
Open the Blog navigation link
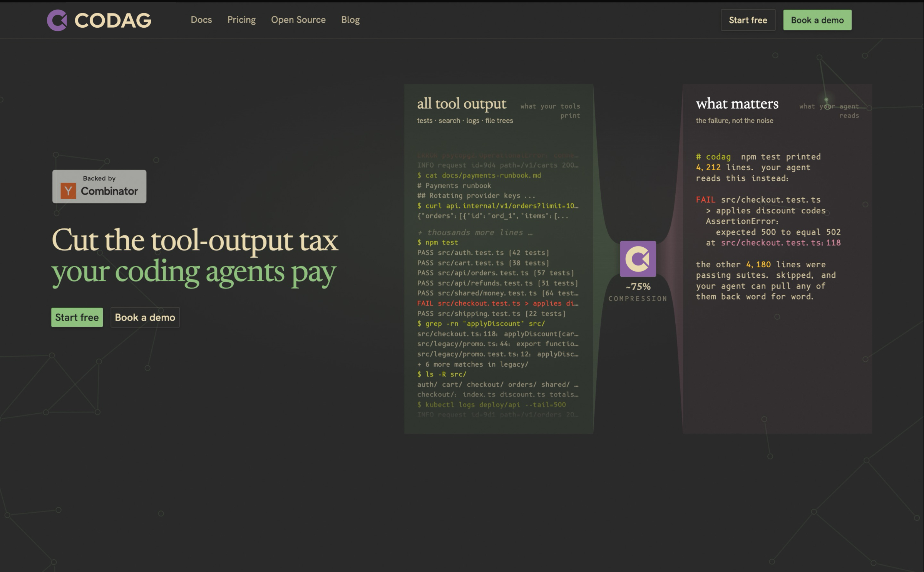[350, 20]
